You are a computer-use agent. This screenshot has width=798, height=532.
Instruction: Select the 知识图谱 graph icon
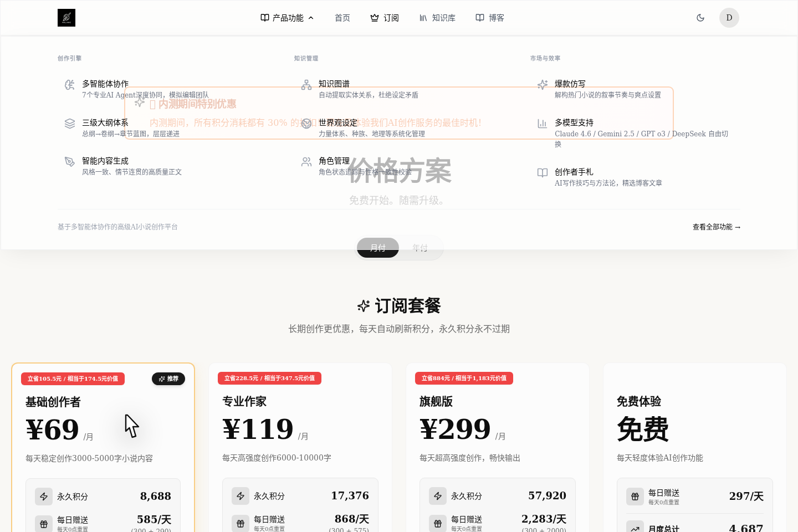pyautogui.click(x=306, y=84)
